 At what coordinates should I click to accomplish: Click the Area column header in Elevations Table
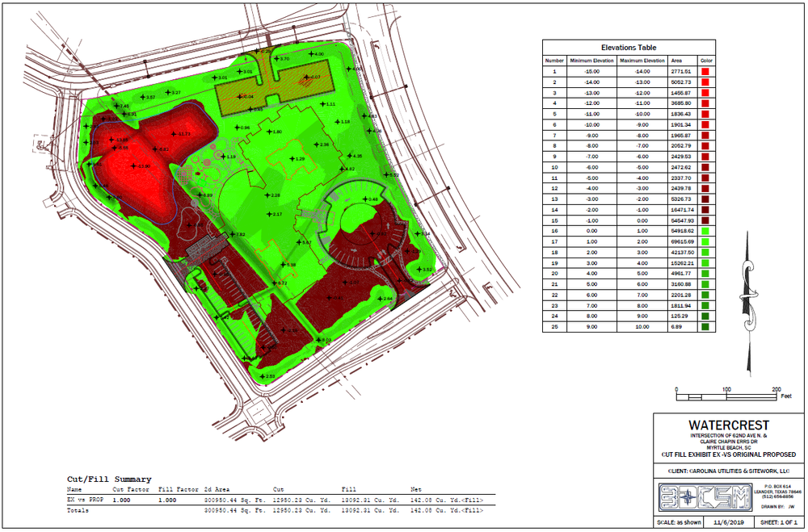pyautogui.click(x=676, y=61)
